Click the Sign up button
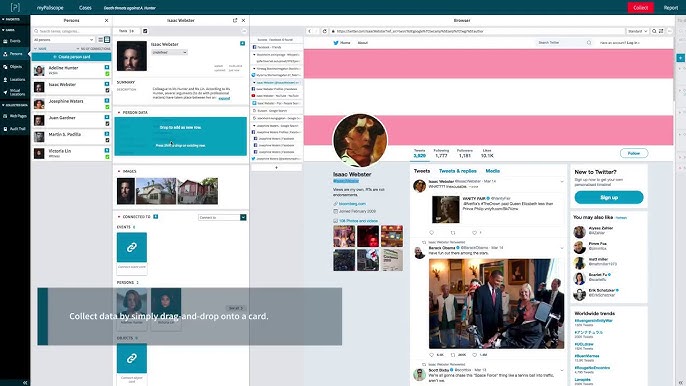 609,197
